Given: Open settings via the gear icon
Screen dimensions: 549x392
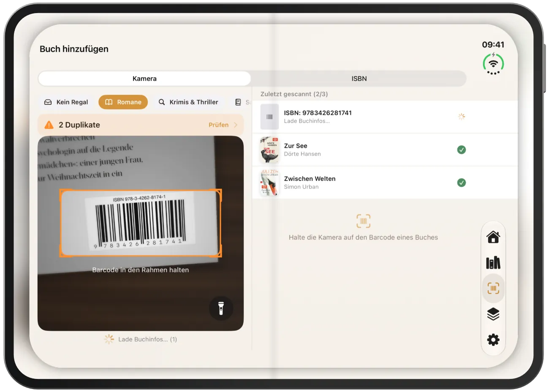Looking at the screenshot, I should tap(493, 340).
